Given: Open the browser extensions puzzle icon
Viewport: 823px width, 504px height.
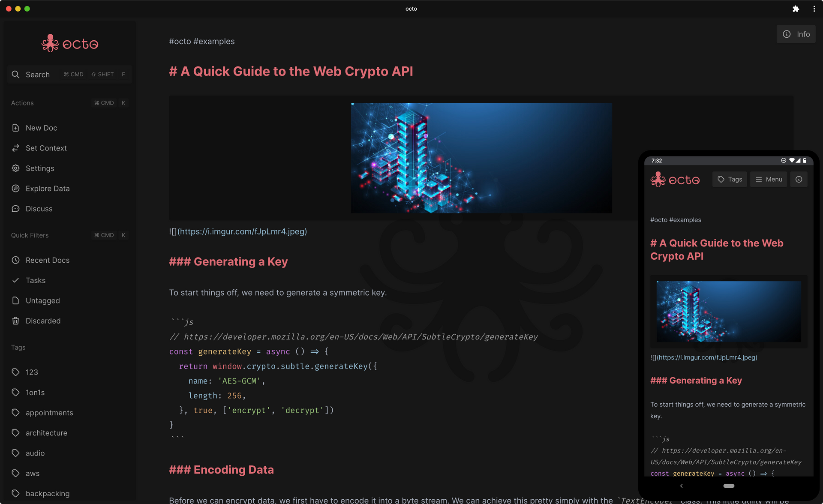Looking at the screenshot, I should pyautogui.click(x=796, y=9).
